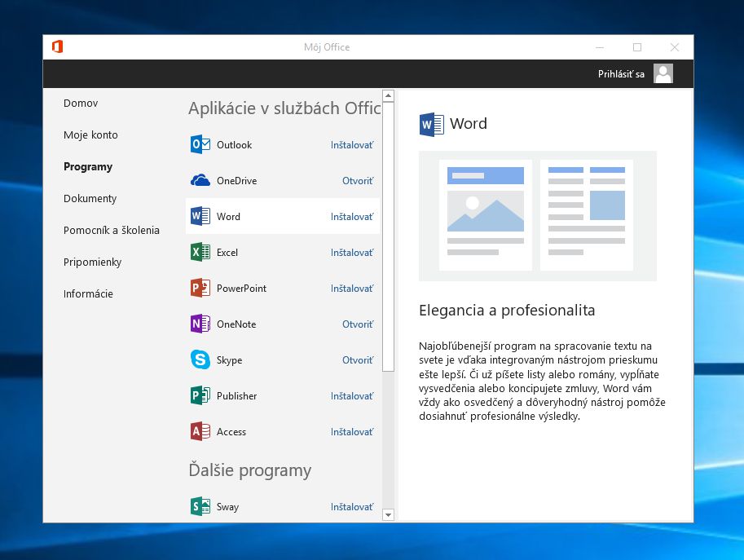Select the Sway row label
Screen dimensions: 744x560
click(x=227, y=507)
